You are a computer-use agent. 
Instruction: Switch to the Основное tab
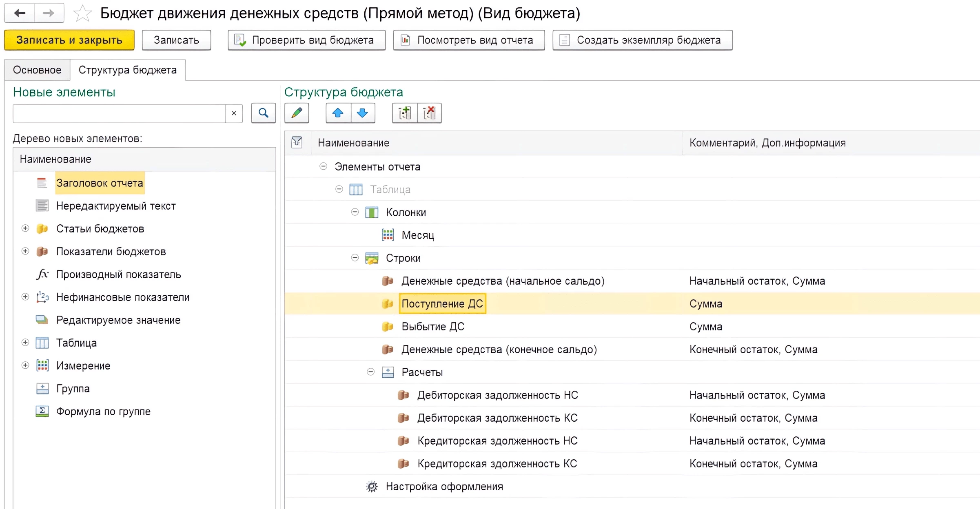[x=37, y=70]
